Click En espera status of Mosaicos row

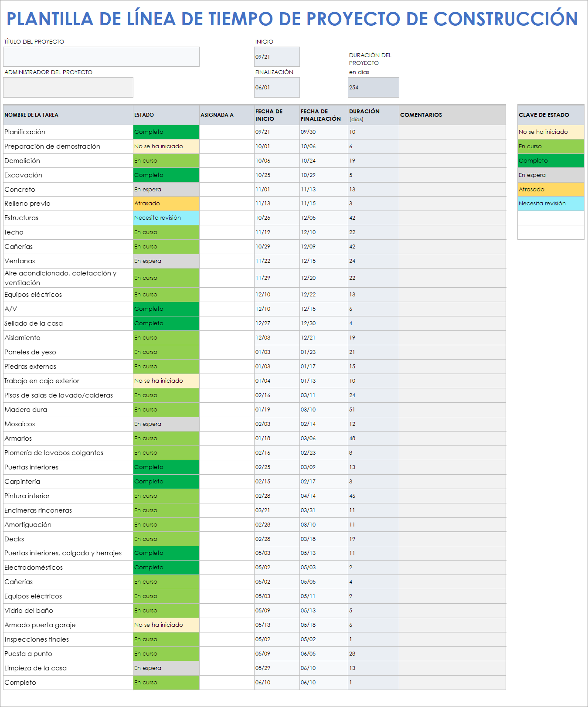click(x=166, y=424)
